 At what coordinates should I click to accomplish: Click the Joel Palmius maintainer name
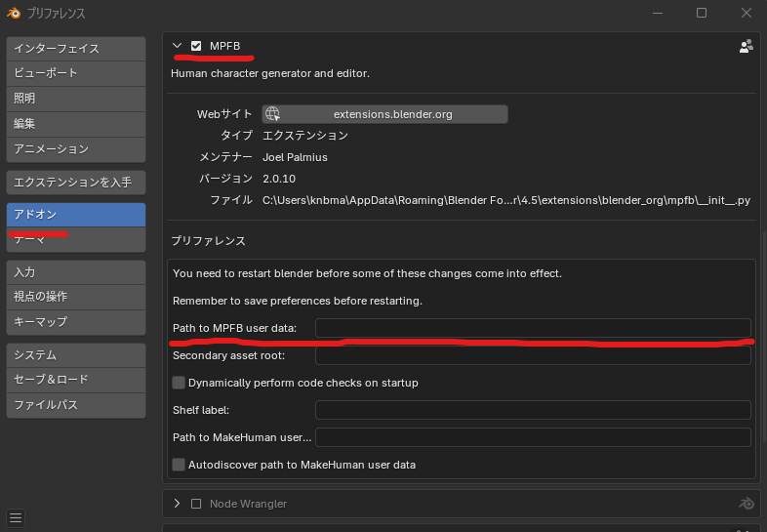click(x=295, y=157)
